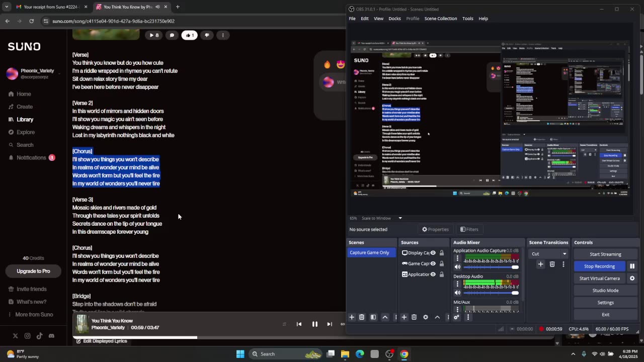
Task: Open Suno's TikTok link icon
Action: (39, 336)
